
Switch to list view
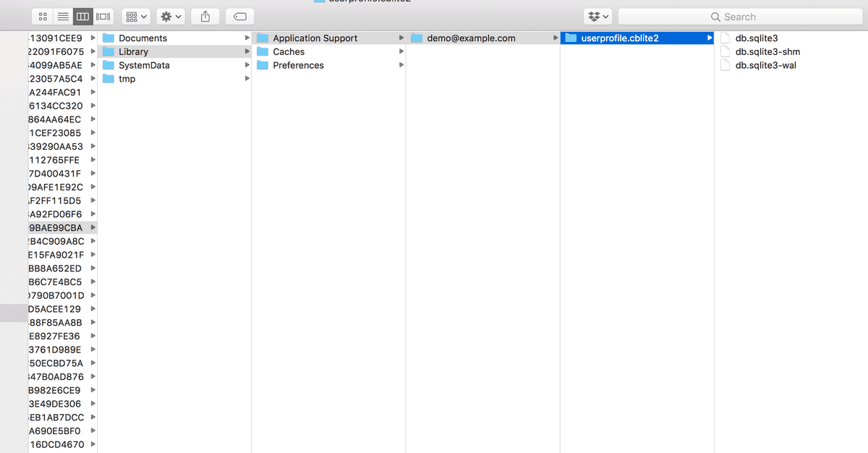tap(63, 16)
